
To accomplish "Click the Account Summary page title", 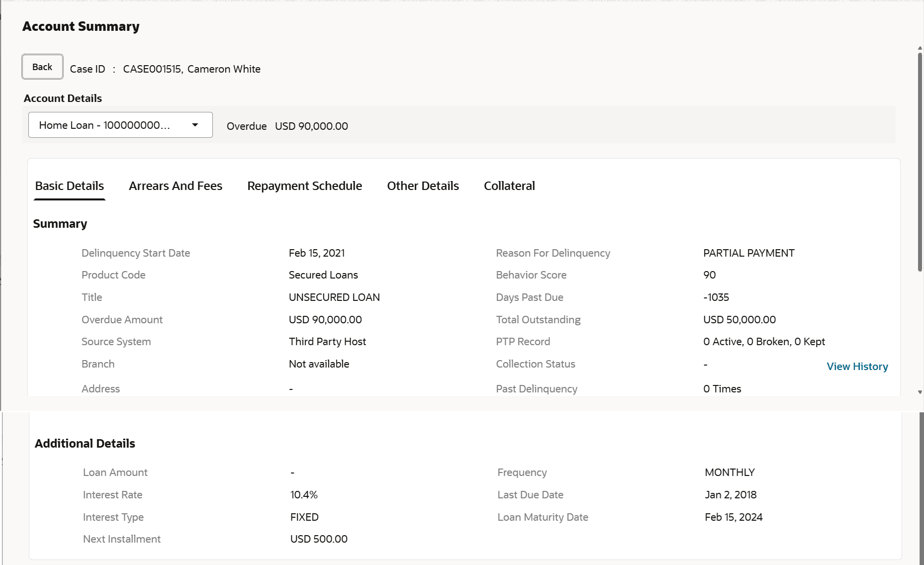I will point(81,26).
